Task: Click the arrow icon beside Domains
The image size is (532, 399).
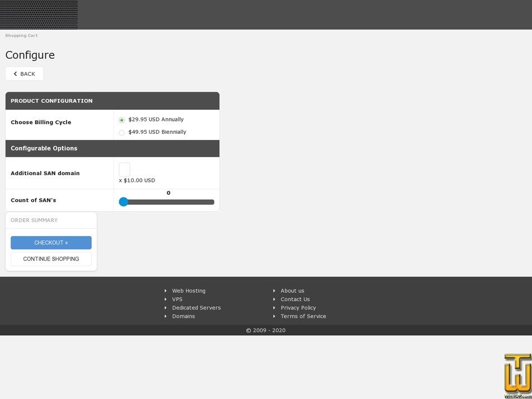Action: pyautogui.click(x=166, y=316)
